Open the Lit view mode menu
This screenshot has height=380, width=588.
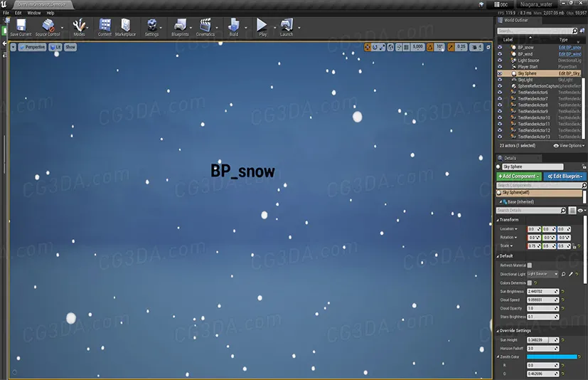pos(55,47)
